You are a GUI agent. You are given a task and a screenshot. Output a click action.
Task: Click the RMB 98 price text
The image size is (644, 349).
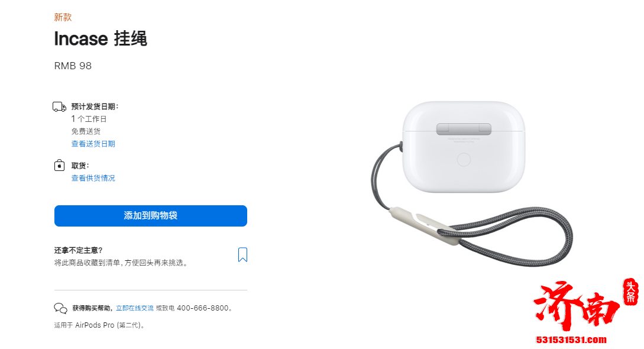[73, 66]
